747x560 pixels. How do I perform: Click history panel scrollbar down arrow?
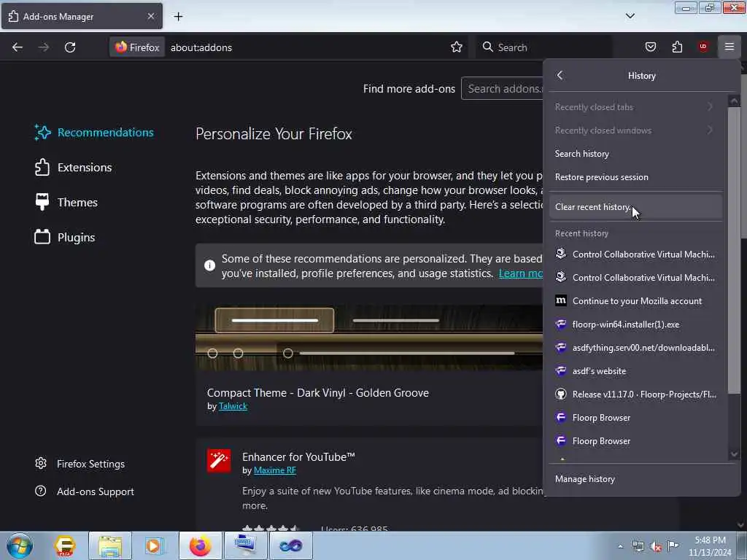[734, 454]
